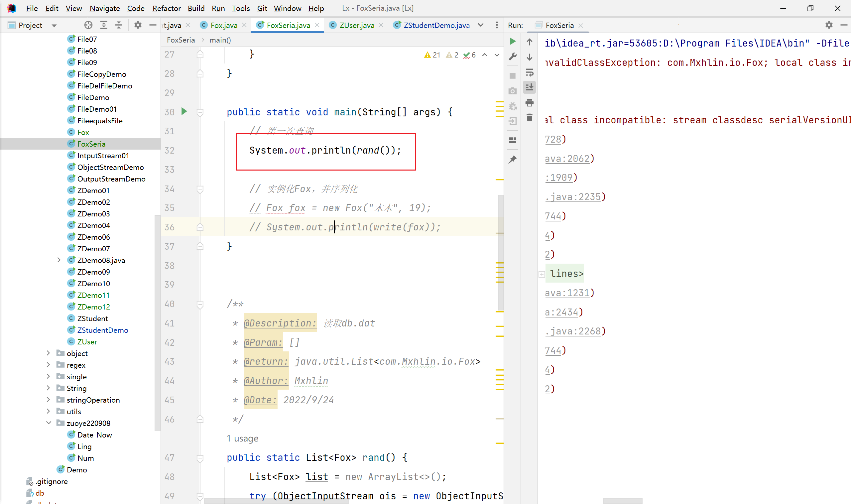
Task: Click the 1 usage link above rand()
Action: (242, 439)
